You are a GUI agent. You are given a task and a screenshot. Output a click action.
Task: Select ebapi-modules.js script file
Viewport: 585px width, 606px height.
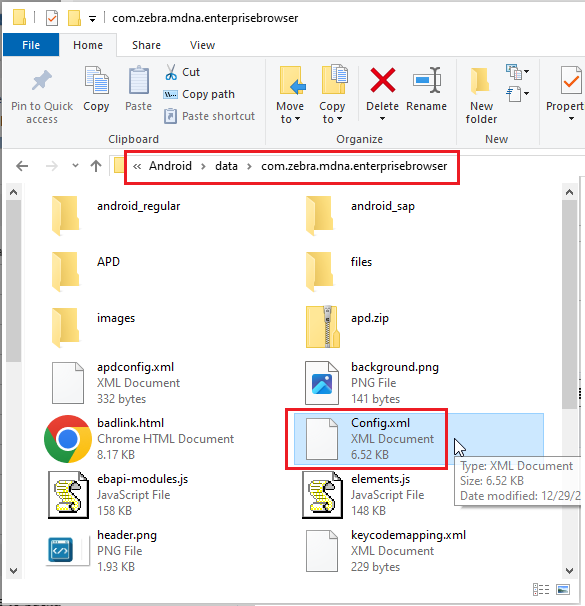[118, 495]
